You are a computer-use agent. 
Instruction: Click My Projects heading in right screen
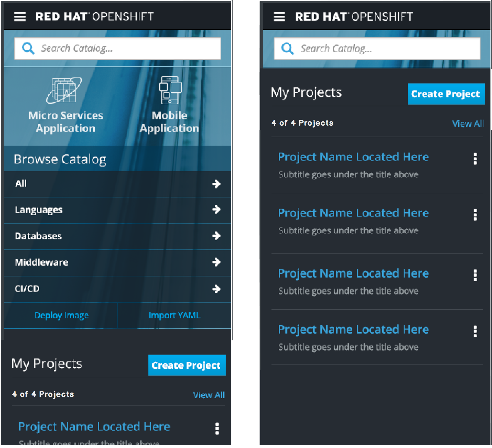[x=306, y=93]
